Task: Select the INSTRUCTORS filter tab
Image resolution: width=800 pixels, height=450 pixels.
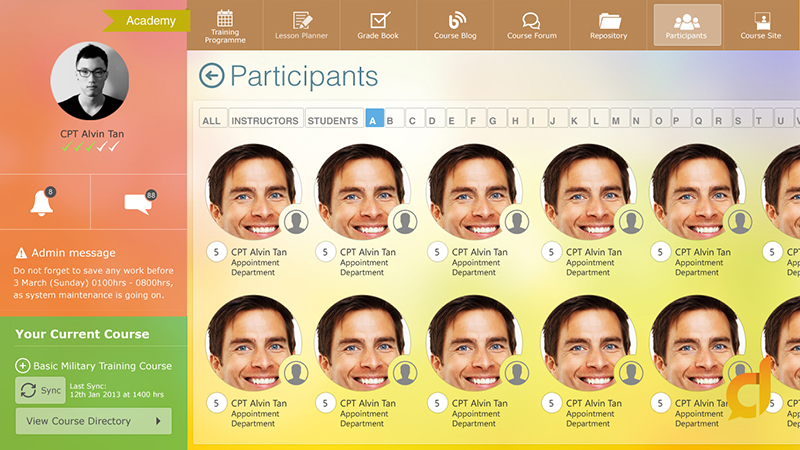Action: pos(265,120)
